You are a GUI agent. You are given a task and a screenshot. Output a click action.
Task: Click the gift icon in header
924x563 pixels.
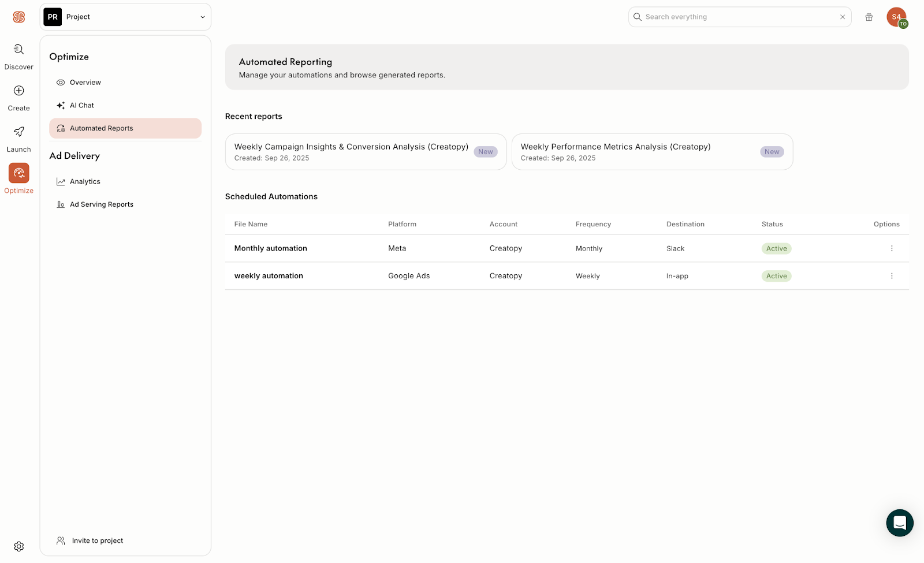click(869, 17)
